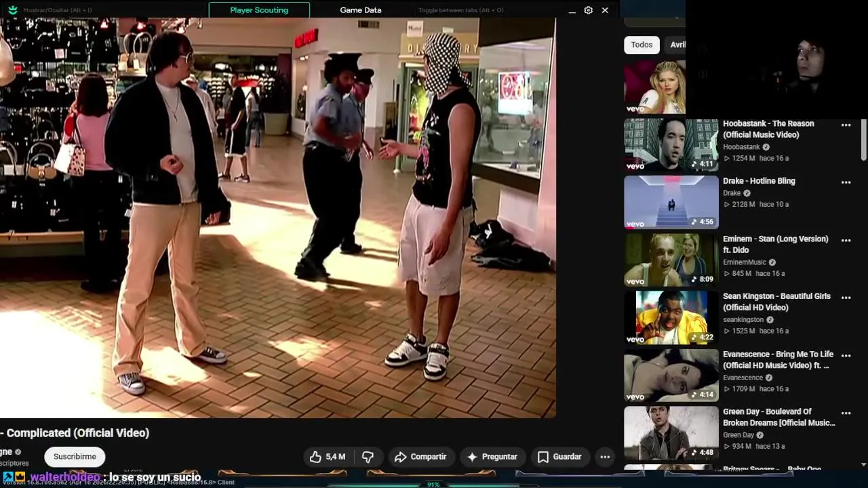
Task: Subscribe using Suscribirme button
Action: click(75, 457)
